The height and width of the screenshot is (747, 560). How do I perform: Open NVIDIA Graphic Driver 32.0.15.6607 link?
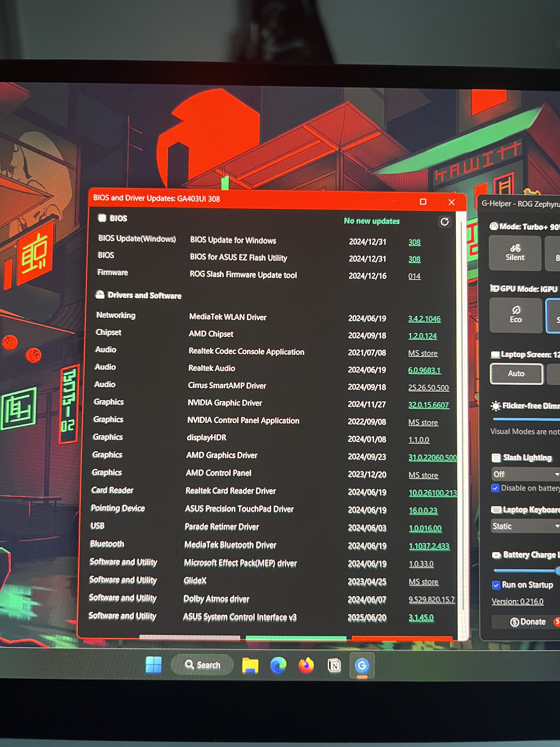point(428,405)
